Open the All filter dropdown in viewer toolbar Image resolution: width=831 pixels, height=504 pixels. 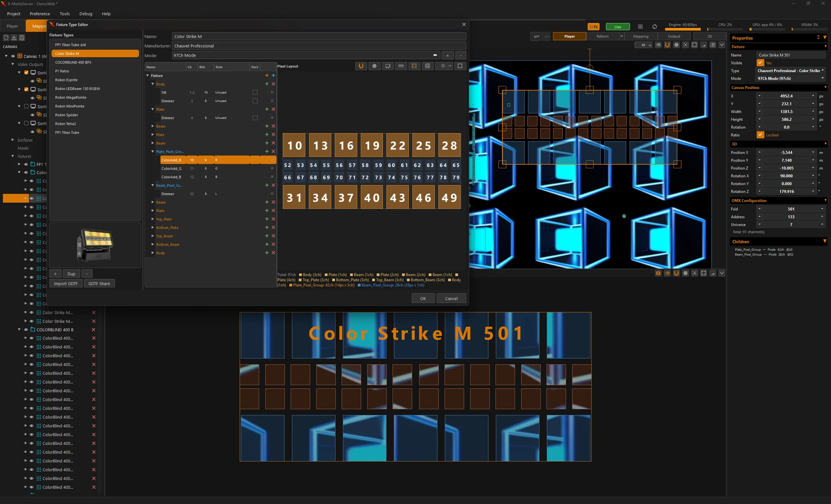click(x=644, y=45)
